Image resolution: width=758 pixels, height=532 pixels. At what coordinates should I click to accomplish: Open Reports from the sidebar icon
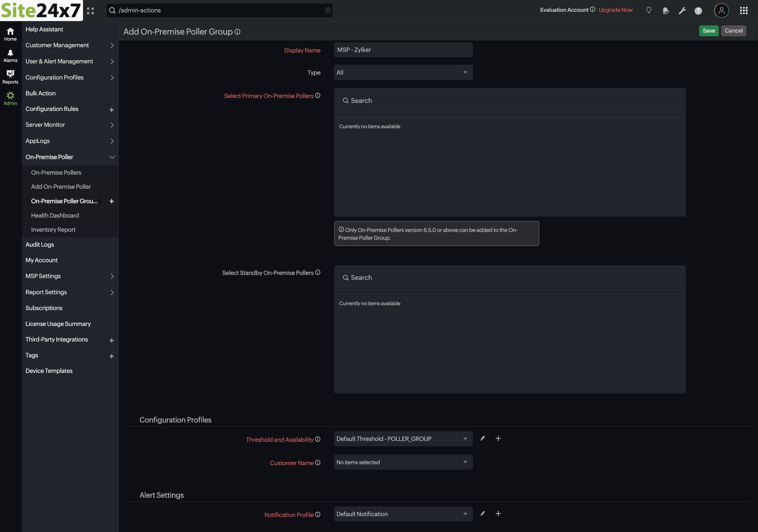[10, 76]
